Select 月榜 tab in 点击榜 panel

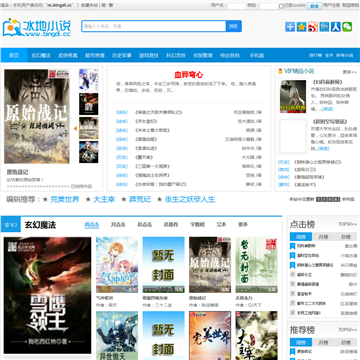point(323,237)
